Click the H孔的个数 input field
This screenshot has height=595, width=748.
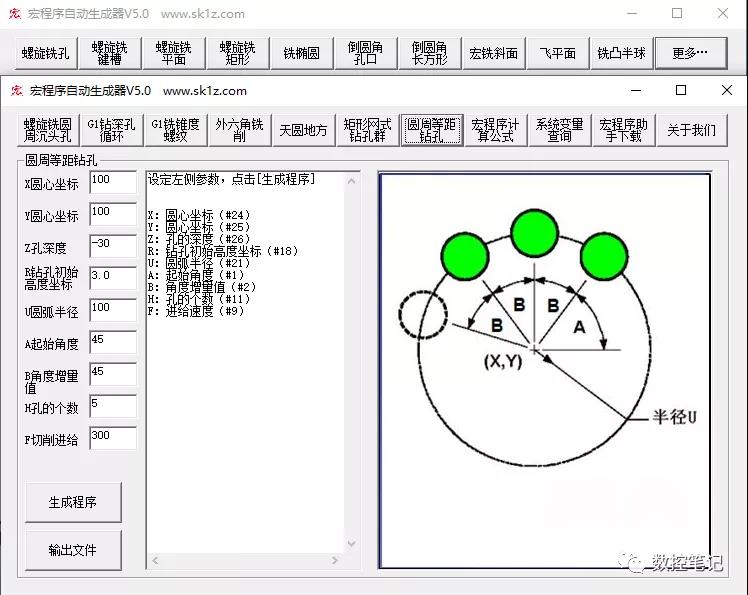[112, 405]
